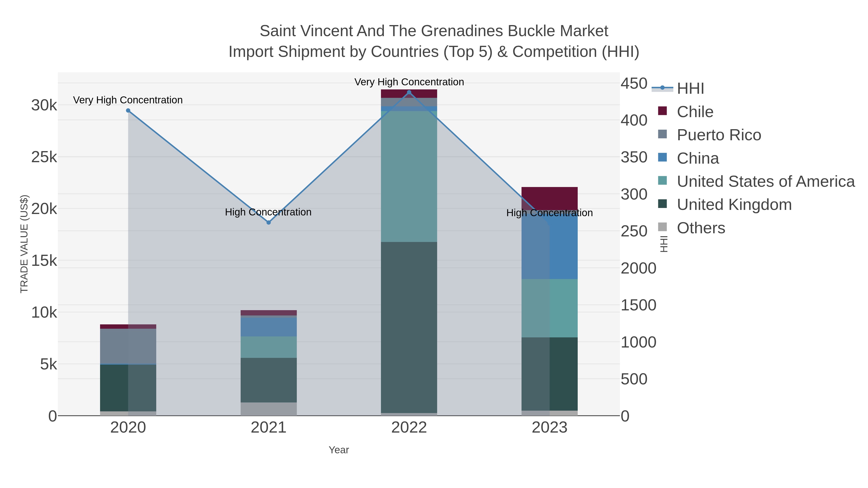Select the United Kingdom segment of 2021 bar

pyautogui.click(x=269, y=380)
